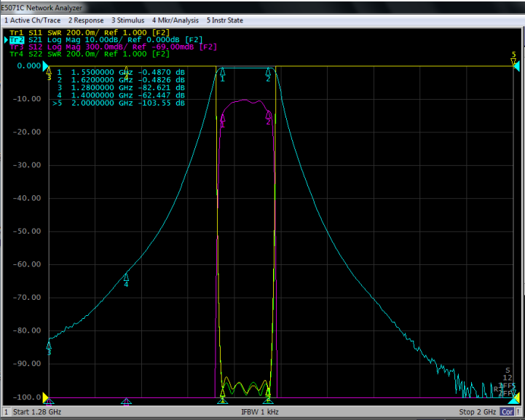The width and height of the screenshot is (525, 420).
Task: Click the -50.00 axis label
Action: pos(27,231)
